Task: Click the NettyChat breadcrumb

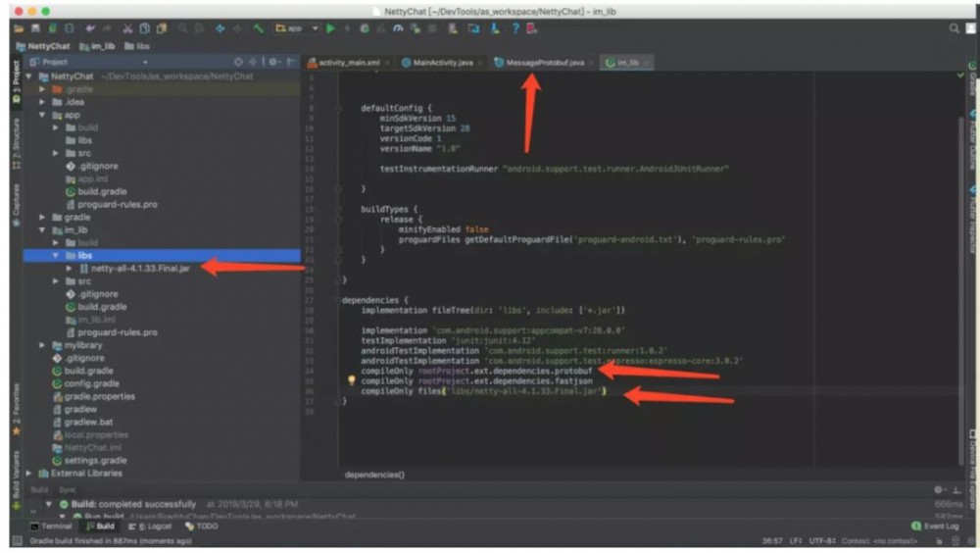Action: (x=42, y=46)
